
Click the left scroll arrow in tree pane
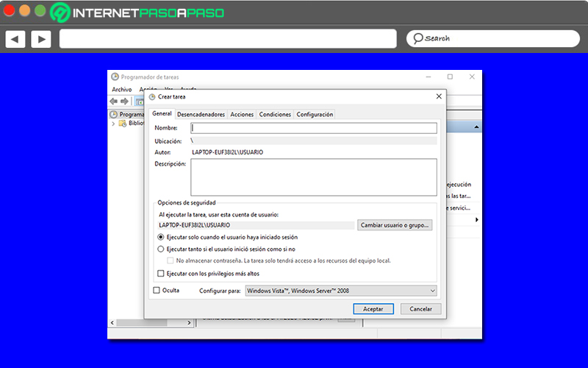point(112,322)
